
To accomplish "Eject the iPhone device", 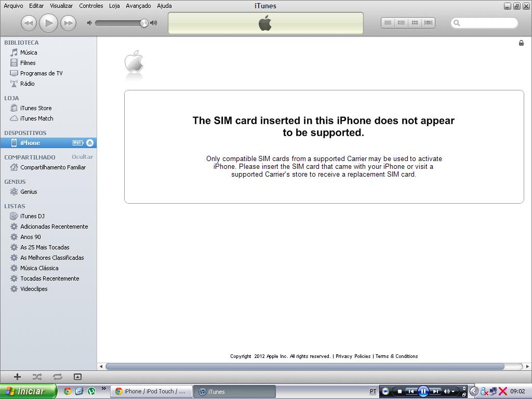I will (89, 143).
